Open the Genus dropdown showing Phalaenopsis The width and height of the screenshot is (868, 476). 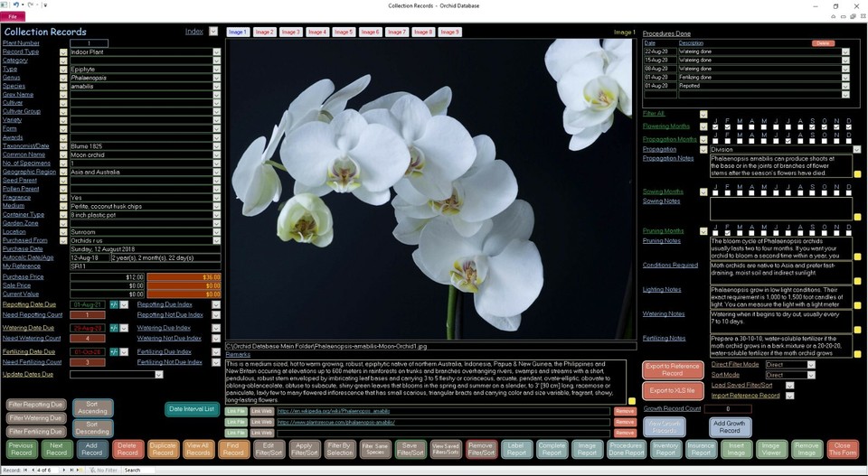tap(216, 78)
